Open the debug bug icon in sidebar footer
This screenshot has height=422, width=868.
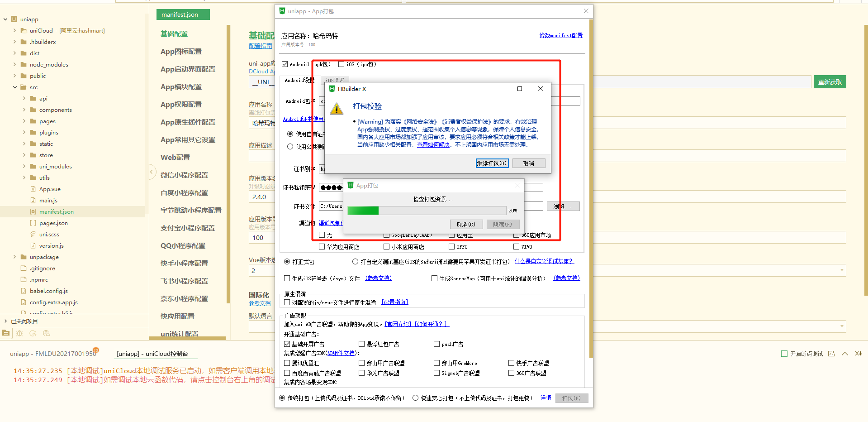[19, 333]
